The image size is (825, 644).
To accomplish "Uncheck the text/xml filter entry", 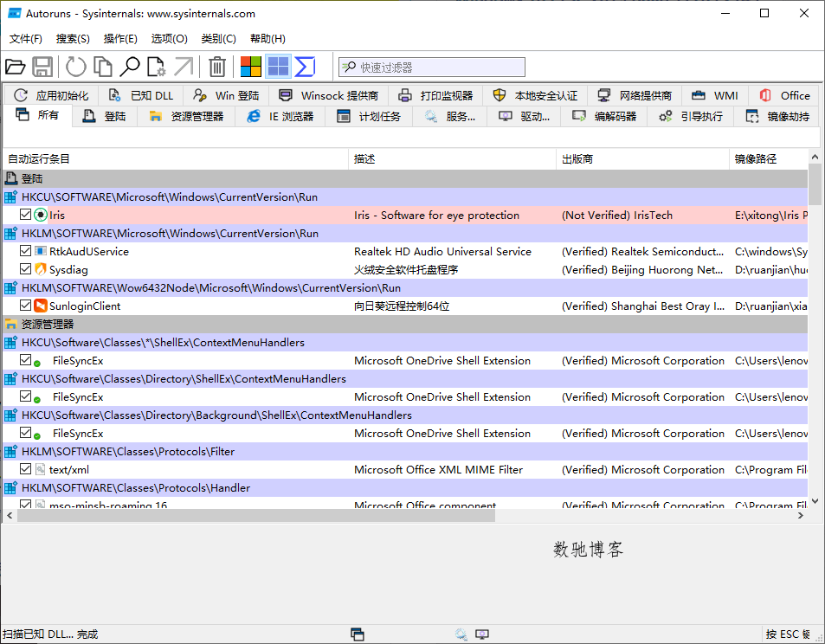I will point(25,469).
